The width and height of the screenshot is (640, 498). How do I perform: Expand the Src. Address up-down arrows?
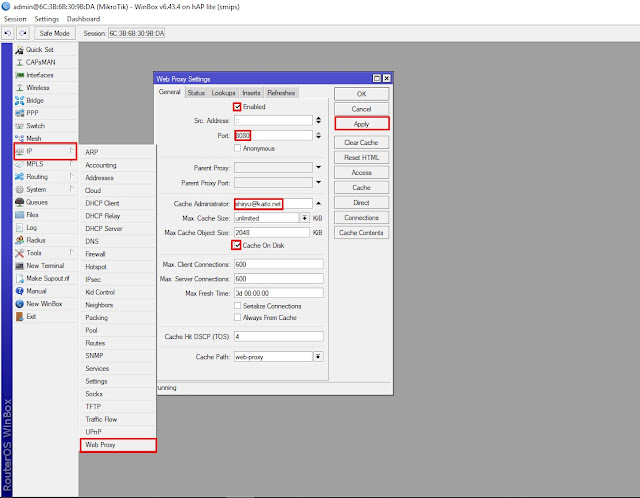tap(318, 120)
